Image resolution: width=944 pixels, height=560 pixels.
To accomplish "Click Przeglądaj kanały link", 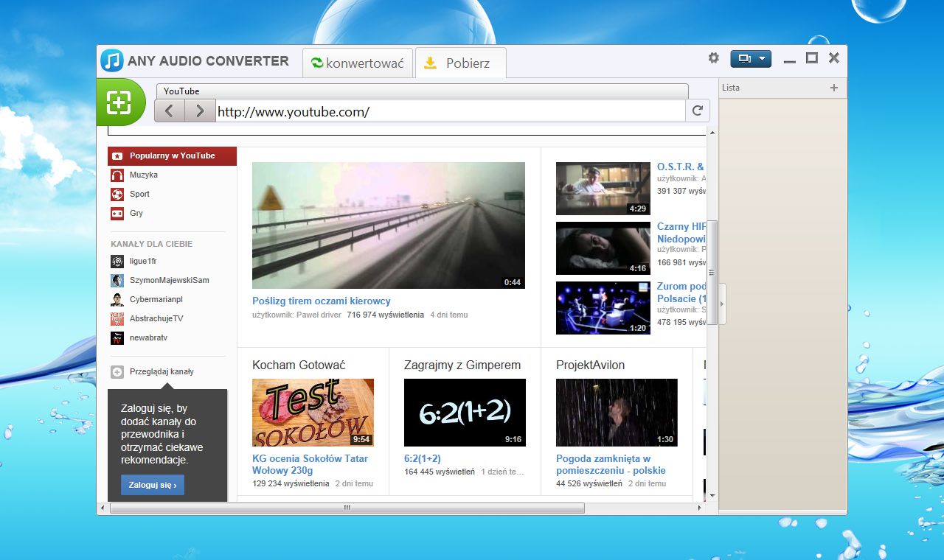I will coord(162,371).
